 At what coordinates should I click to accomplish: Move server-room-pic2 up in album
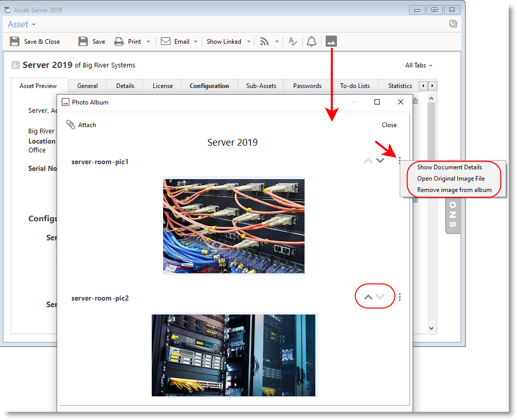tap(368, 297)
